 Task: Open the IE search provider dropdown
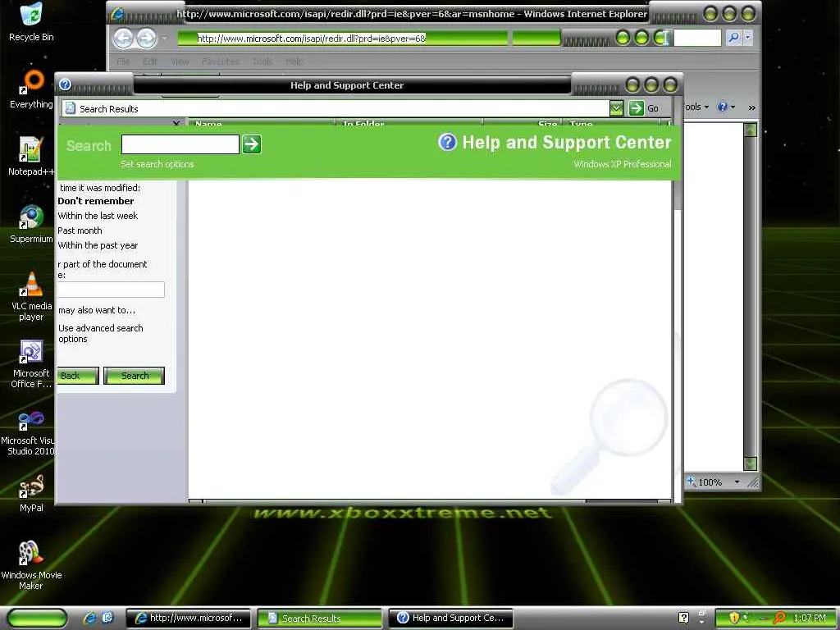748,37
